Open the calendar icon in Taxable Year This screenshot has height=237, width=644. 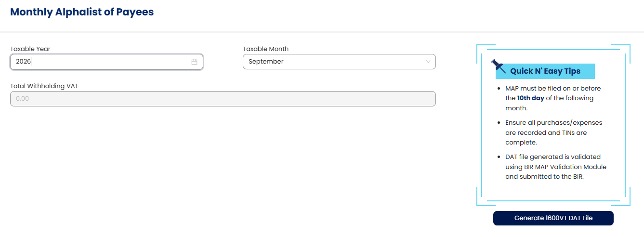pos(194,62)
